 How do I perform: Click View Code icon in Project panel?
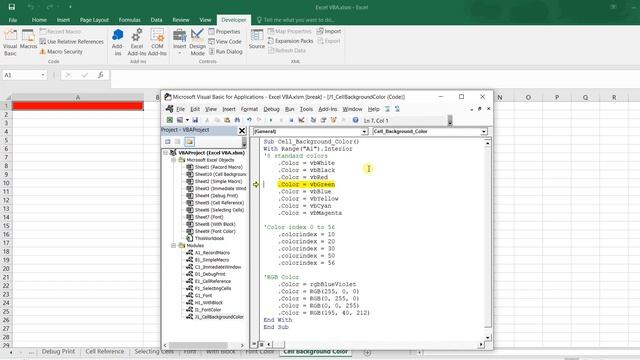coord(168,142)
